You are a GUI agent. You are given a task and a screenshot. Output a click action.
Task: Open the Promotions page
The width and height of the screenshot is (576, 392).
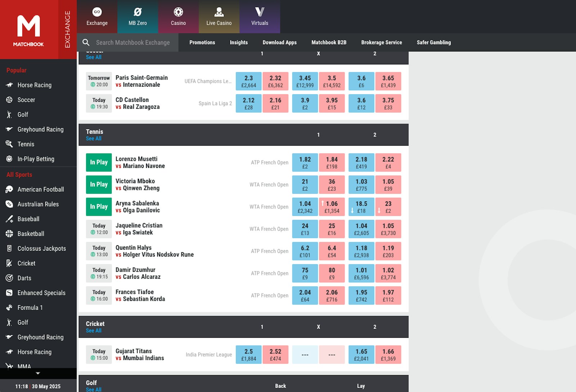[202, 42]
